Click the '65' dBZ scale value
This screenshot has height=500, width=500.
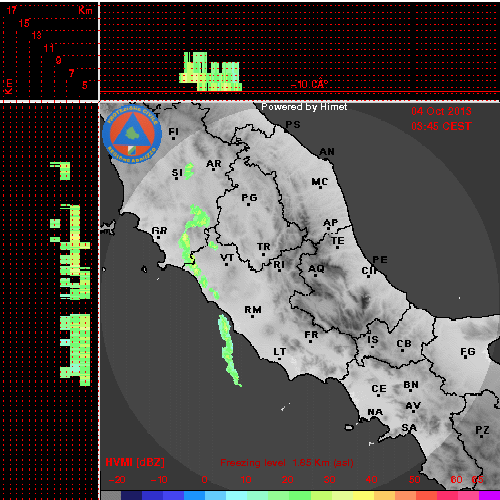click(477, 480)
